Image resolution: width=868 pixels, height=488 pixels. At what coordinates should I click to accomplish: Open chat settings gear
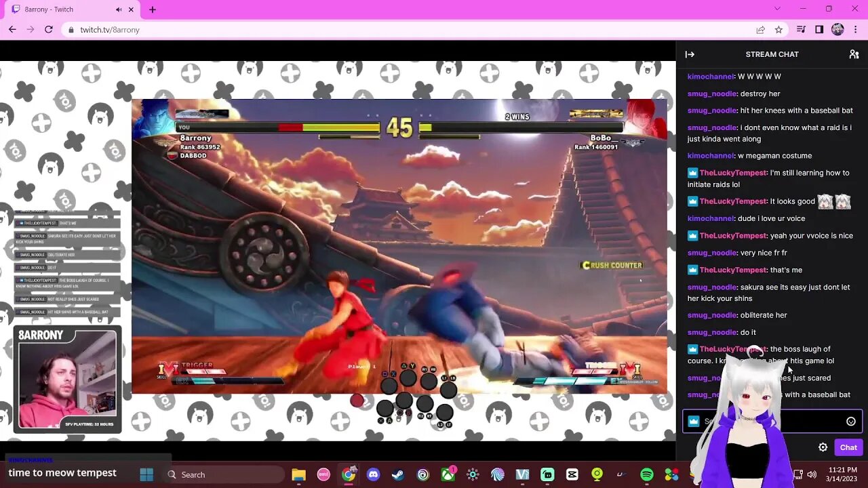[823, 447]
